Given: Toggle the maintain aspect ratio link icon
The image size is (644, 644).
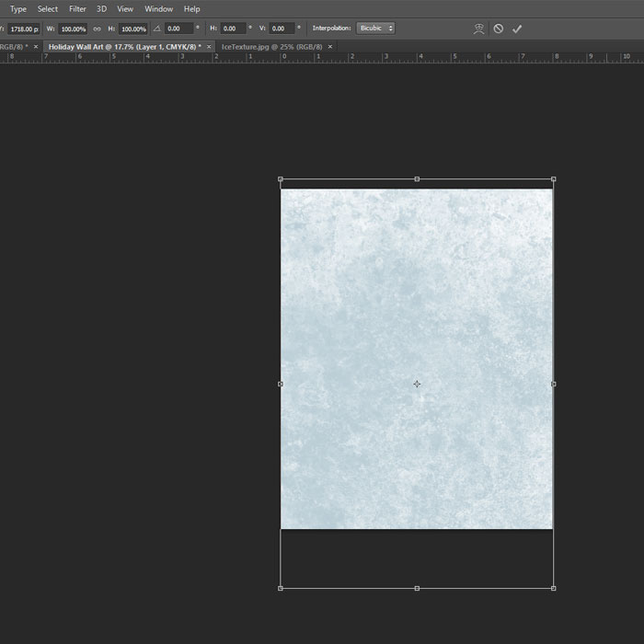Looking at the screenshot, I should coord(97,29).
